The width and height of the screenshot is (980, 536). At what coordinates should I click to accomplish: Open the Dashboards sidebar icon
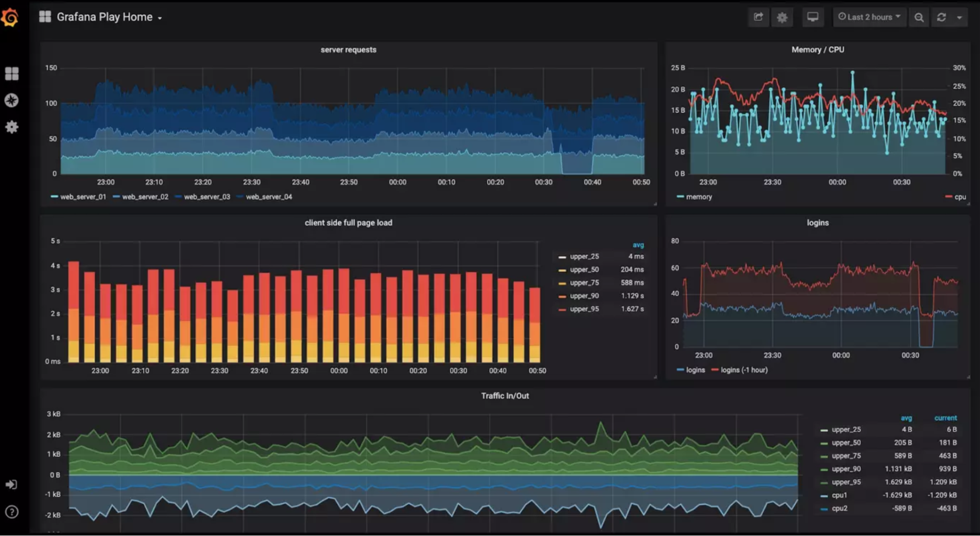click(x=12, y=73)
